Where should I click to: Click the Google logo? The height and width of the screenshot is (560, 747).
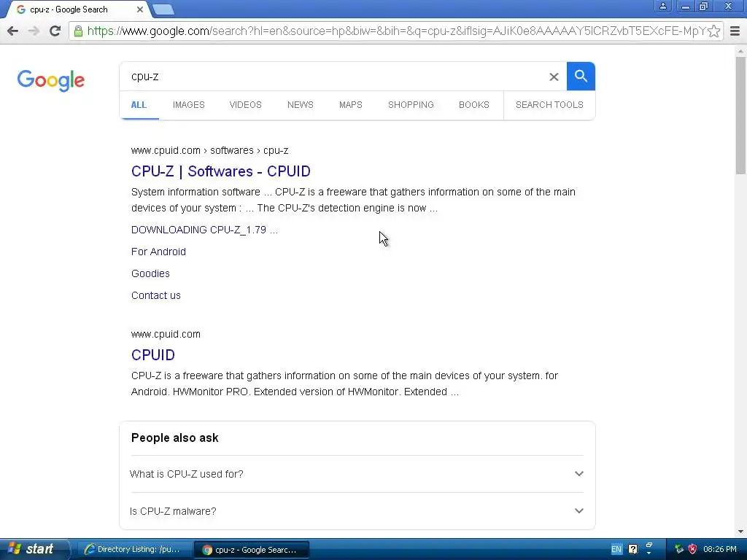click(51, 80)
